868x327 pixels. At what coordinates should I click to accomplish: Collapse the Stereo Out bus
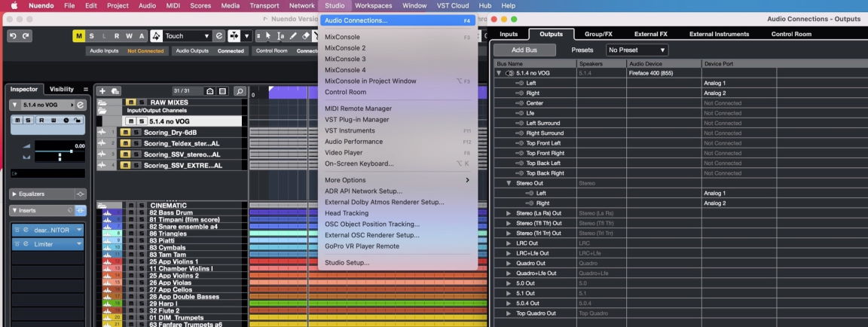[509, 183]
